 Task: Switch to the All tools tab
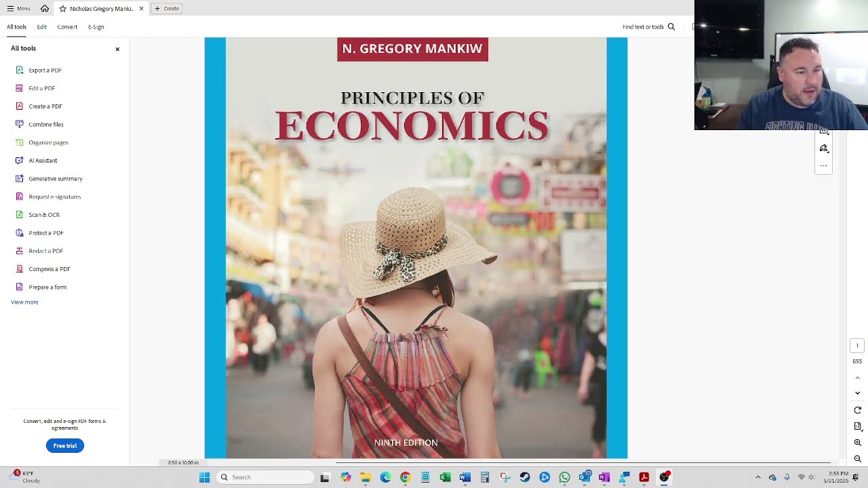16,27
